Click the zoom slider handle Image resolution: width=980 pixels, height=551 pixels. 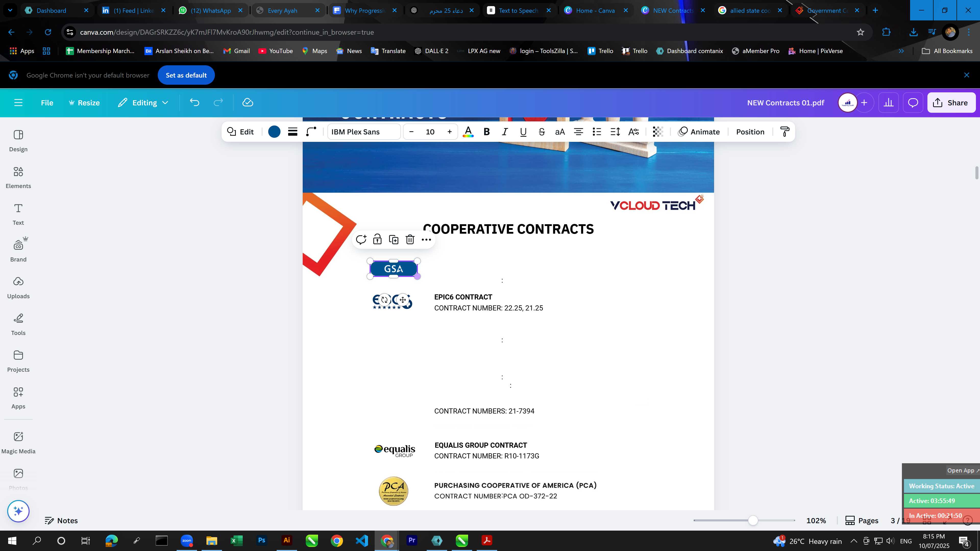click(753, 521)
